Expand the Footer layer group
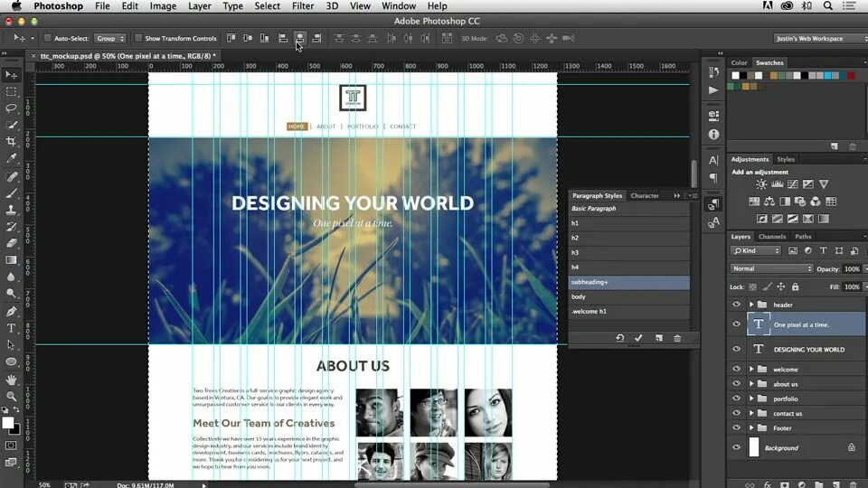868x488 pixels. 751,427
